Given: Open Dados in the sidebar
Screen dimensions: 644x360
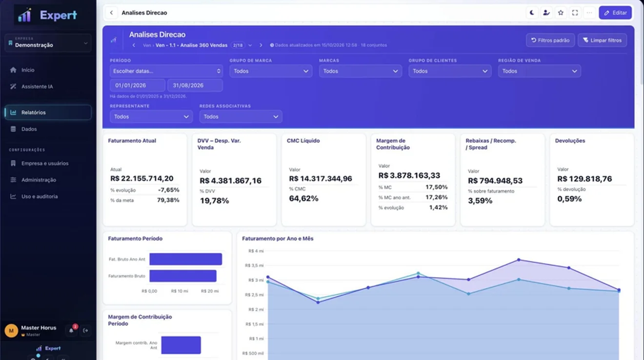Looking at the screenshot, I should (48, 129).
